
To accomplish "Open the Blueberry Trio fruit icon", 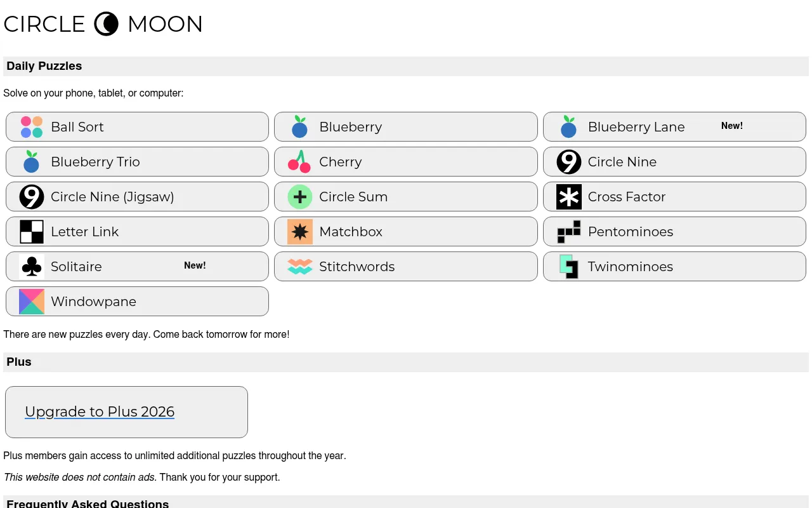I will [x=32, y=162].
